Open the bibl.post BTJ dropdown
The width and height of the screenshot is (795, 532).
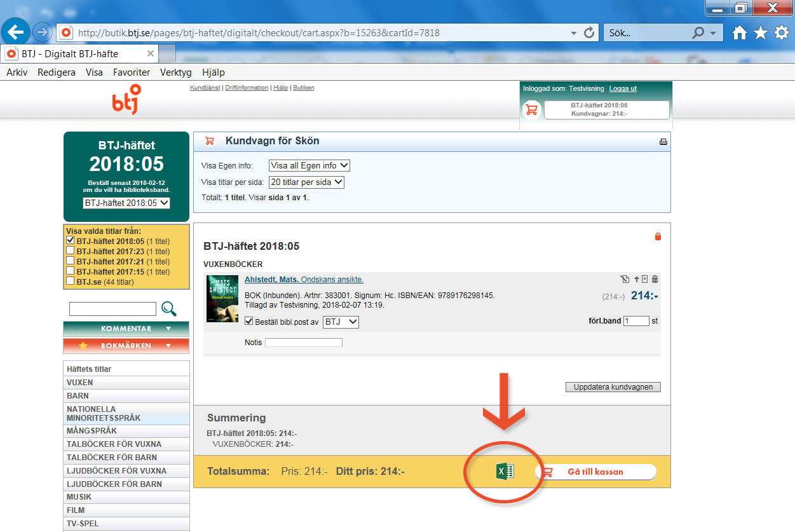[x=341, y=322]
